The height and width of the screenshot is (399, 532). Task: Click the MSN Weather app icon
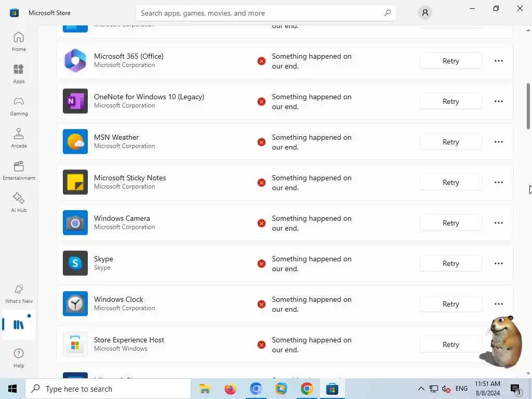coord(75,141)
